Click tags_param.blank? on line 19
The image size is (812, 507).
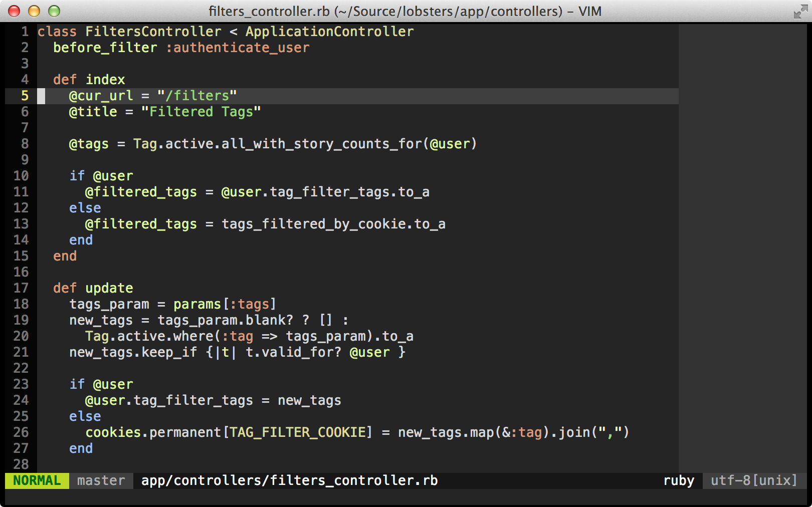tap(226, 320)
